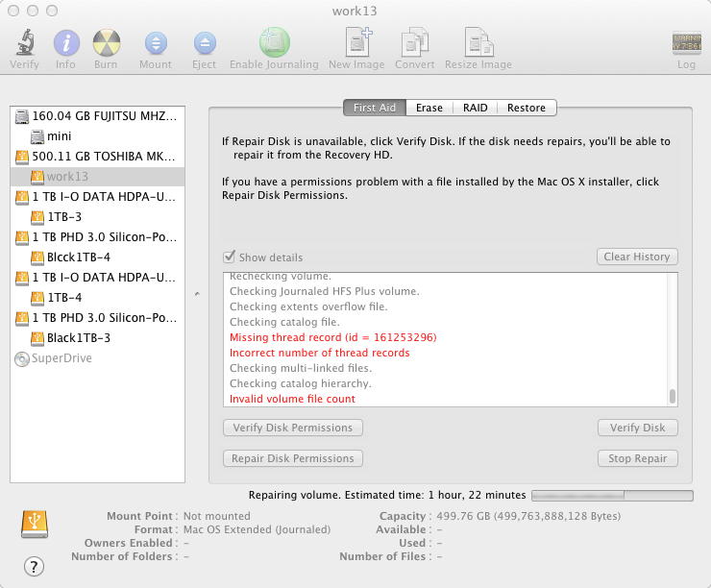The image size is (711, 588).
Task: Click the Verify microscope toolbar icon
Action: 25,42
